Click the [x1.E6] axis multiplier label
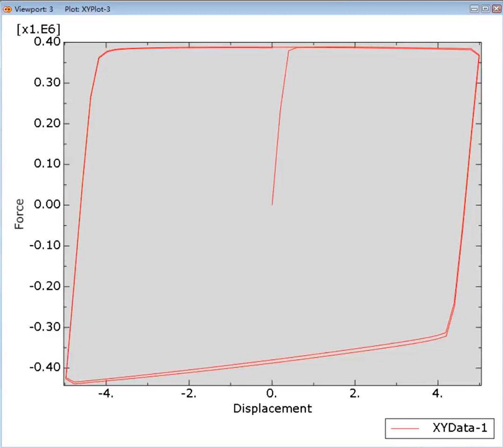Viewport: 503px width, 448px height. (38, 29)
